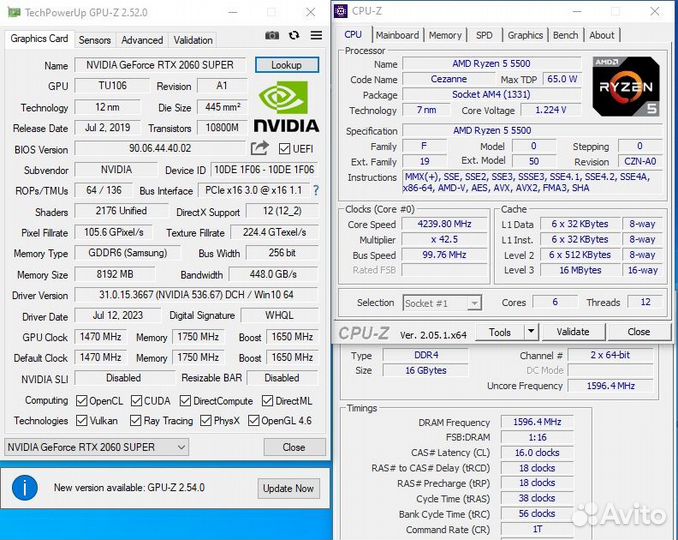Viewport: 678px width, 540px height.
Task: Click the CPU-Z title bar app icon
Action: point(341,11)
